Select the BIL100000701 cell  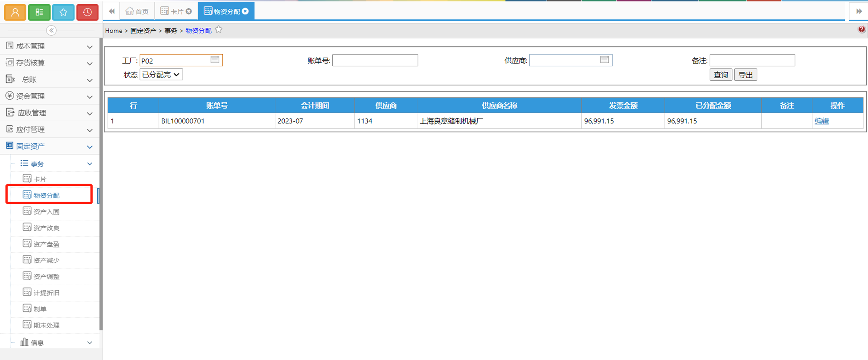point(217,121)
